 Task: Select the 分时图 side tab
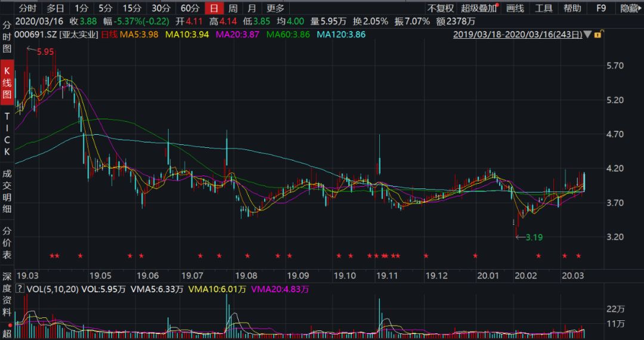[7, 37]
